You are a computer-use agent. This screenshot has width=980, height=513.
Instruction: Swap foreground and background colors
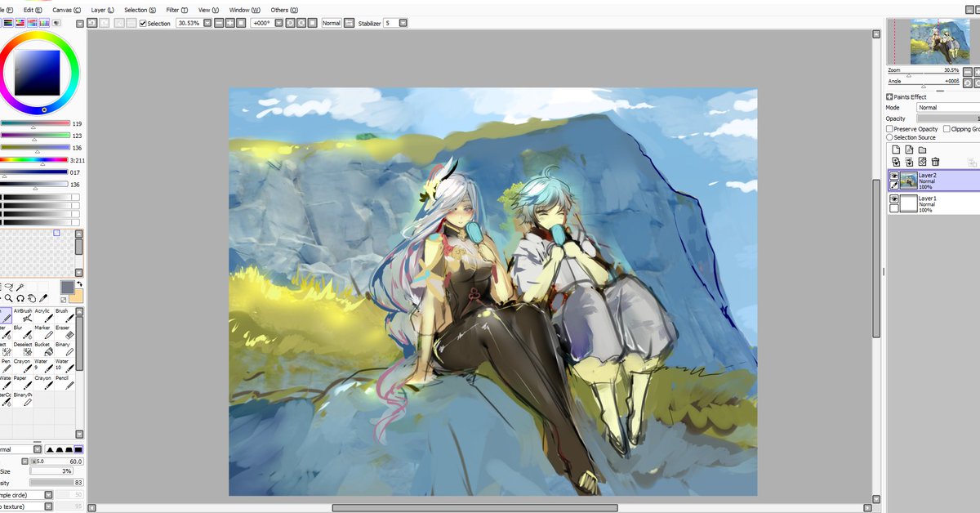(x=79, y=283)
